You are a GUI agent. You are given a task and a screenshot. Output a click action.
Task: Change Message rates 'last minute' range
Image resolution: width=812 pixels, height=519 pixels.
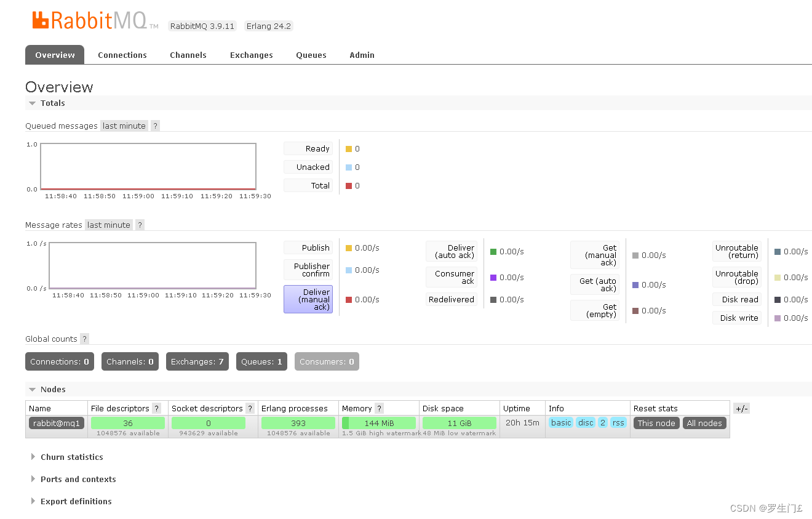[x=109, y=225]
